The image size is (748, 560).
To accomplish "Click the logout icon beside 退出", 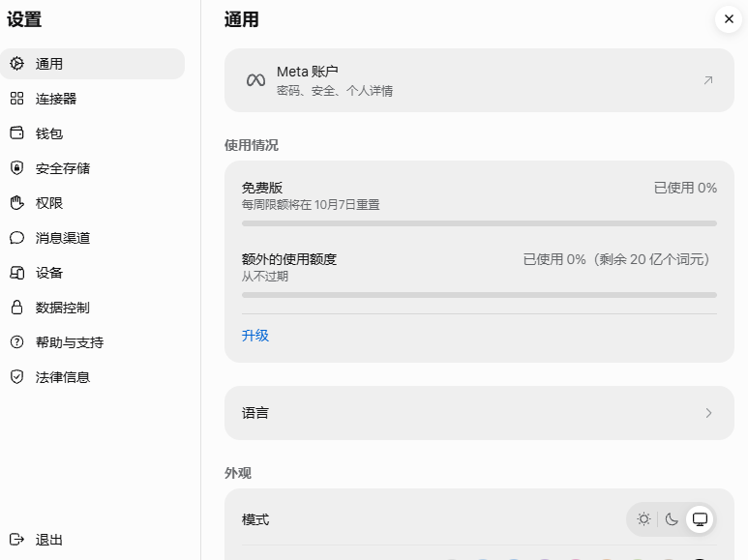I will 16,539.
